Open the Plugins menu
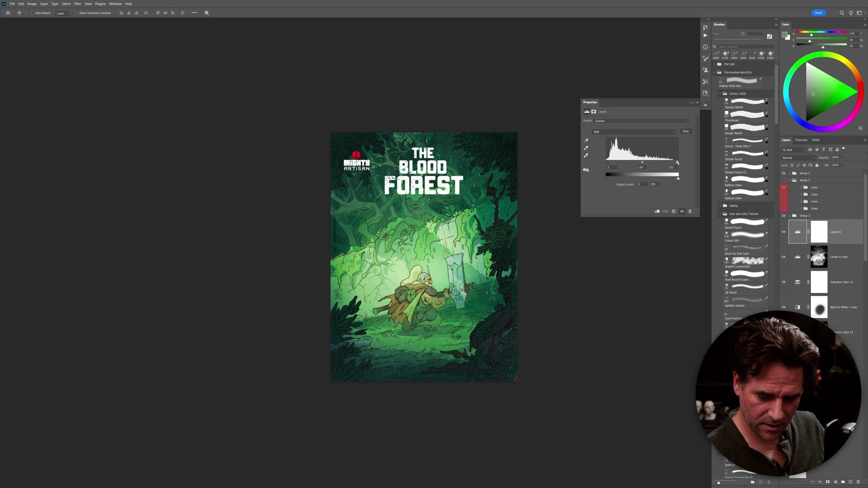868x488 pixels. (x=100, y=4)
